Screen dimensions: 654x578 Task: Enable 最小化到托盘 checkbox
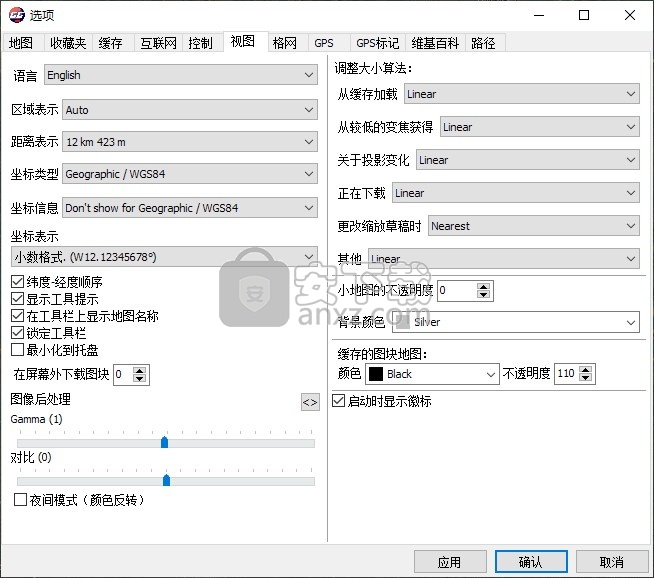tap(17, 350)
